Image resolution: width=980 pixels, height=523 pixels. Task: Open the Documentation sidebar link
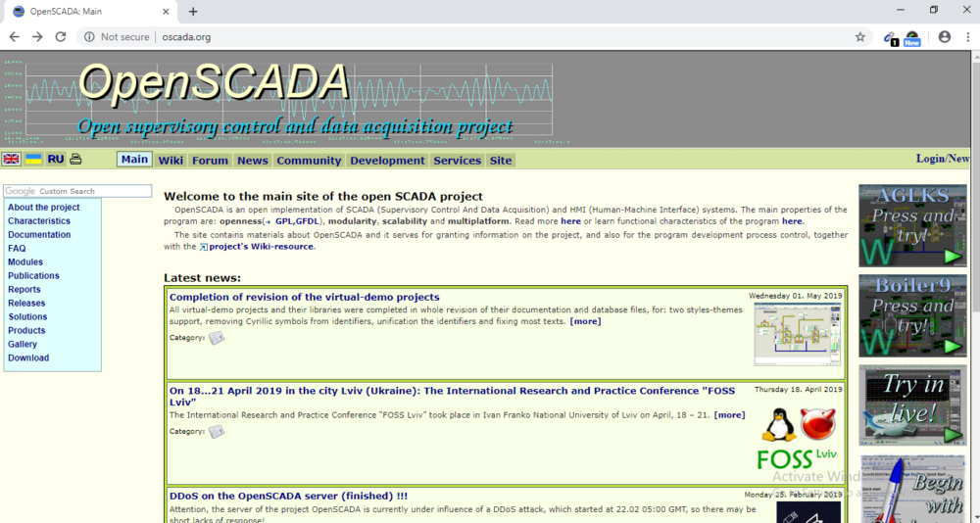coord(39,235)
